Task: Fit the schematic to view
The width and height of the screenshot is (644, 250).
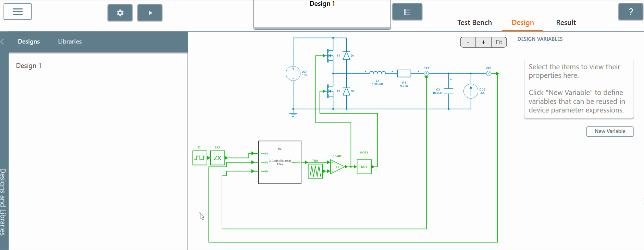Action: click(x=499, y=42)
